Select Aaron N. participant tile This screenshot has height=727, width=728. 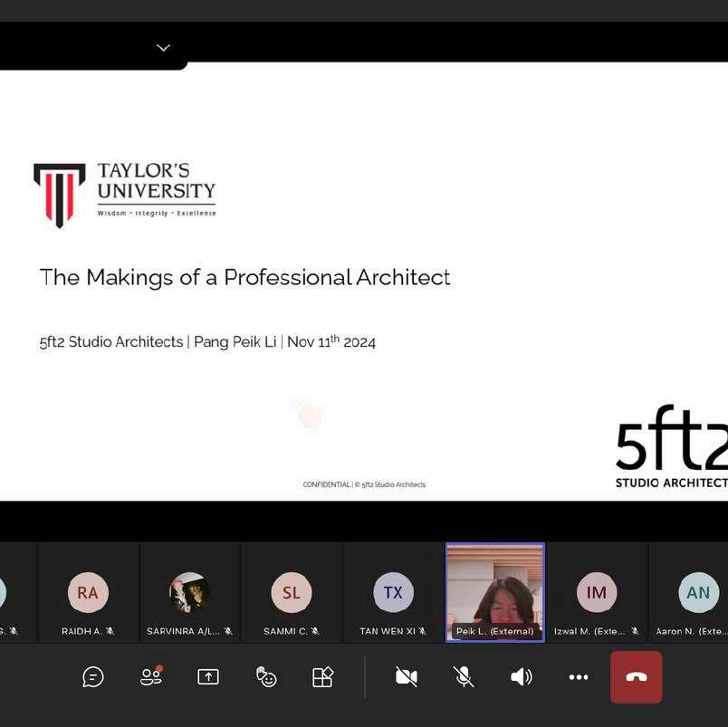click(689, 592)
